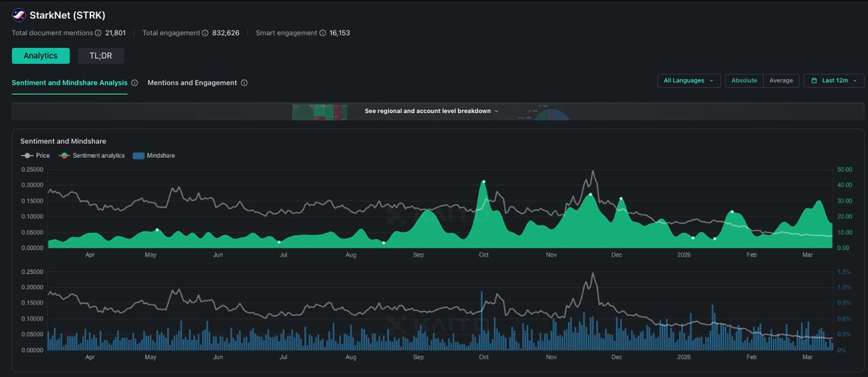868x377 pixels.
Task: Select the Analytics button
Action: click(x=41, y=56)
